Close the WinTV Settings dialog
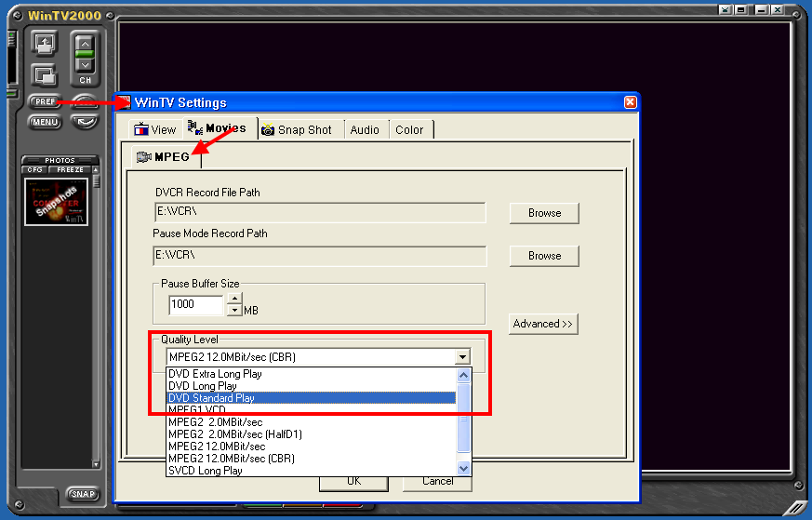This screenshot has width=812, height=520. pyautogui.click(x=630, y=102)
